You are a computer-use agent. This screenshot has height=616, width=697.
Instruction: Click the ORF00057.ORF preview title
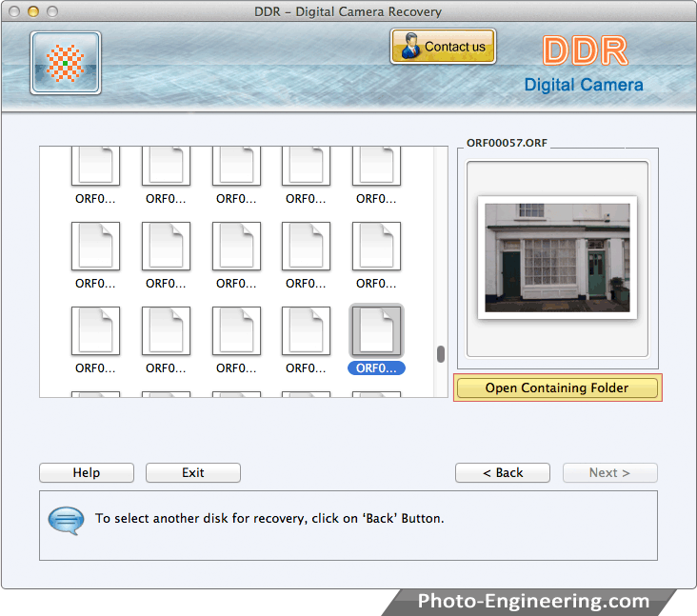click(x=507, y=143)
